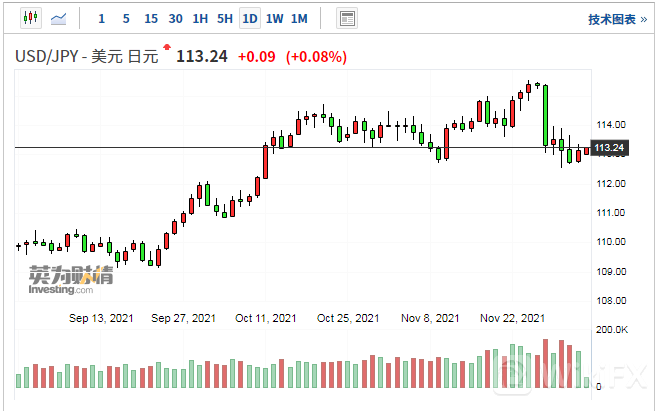Select the 5-minute timeframe
Viewport: 658px width, 411px height.
pyautogui.click(x=125, y=18)
